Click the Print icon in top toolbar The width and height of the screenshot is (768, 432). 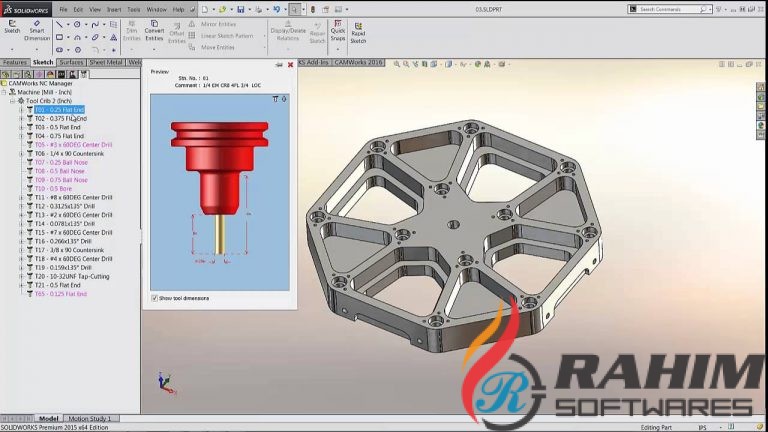[259, 9]
